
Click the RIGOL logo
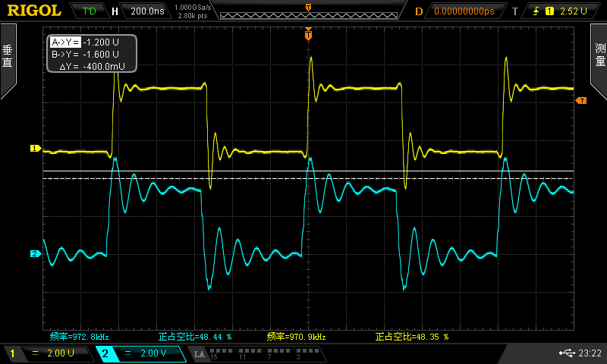pyautogui.click(x=34, y=11)
